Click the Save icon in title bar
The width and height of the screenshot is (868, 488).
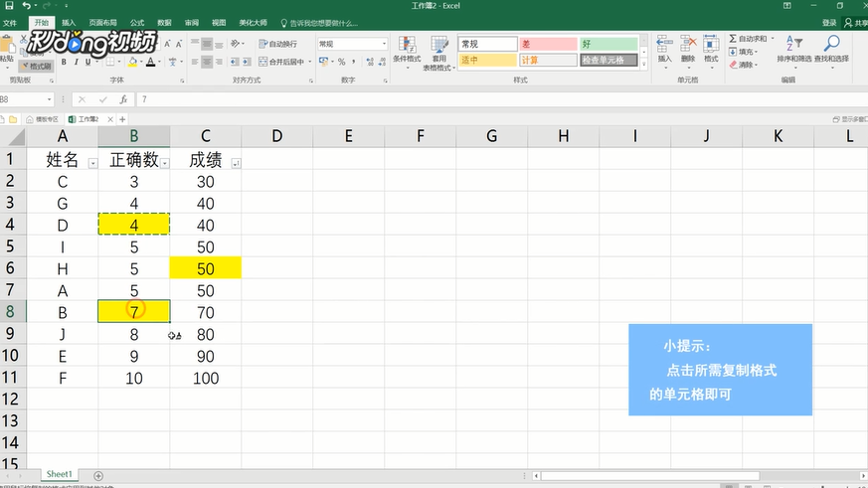coord(9,6)
